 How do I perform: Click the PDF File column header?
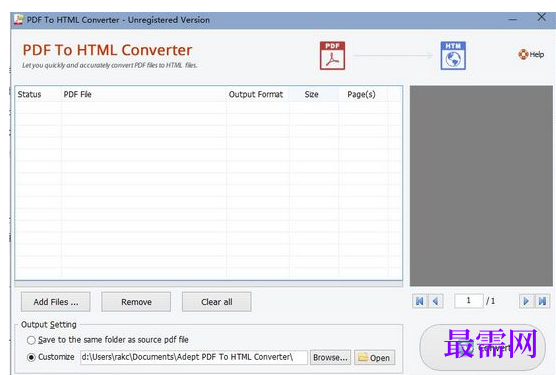click(144, 95)
